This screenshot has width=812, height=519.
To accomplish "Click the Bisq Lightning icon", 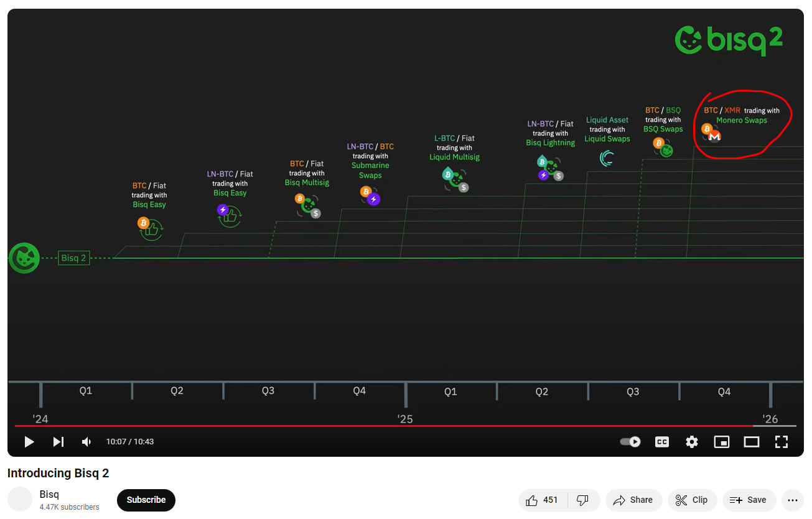I will pos(550,168).
